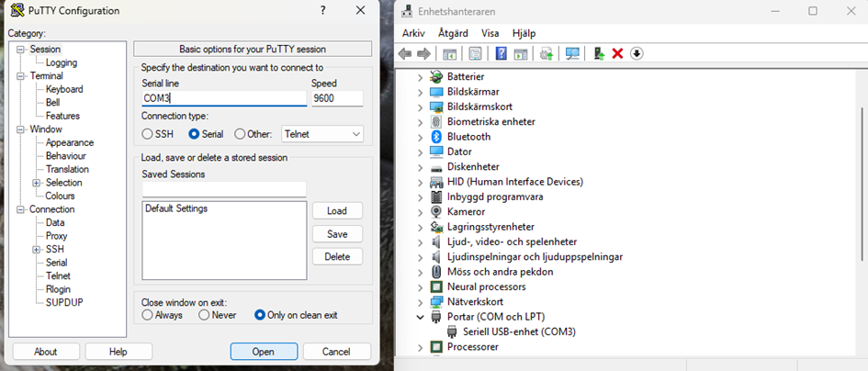Select the Other connection type radio button
This screenshot has width=868, height=371.
click(240, 134)
